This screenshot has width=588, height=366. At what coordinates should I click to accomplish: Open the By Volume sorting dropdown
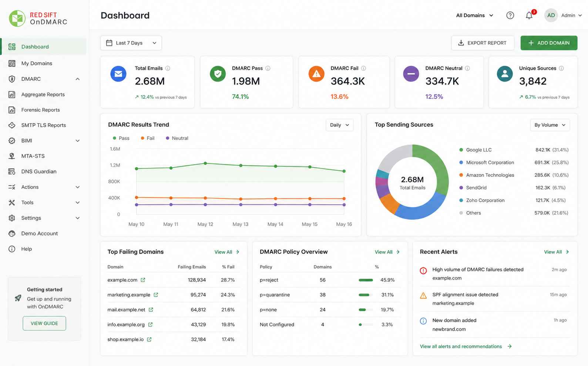pos(550,125)
